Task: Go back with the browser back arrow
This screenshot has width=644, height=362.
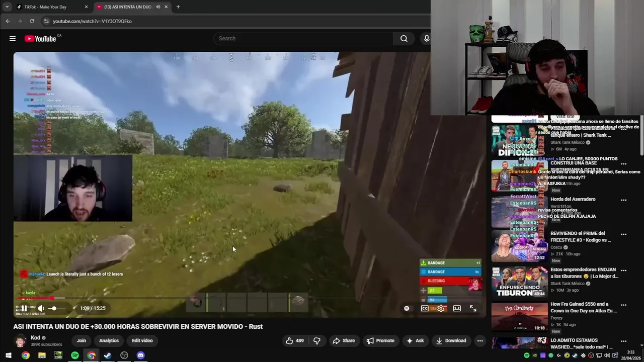Action: [8, 21]
